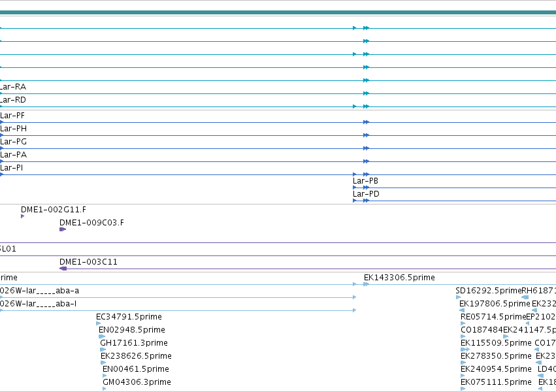Select the RE05714.5prime EST label
556x392 pixels.
pyautogui.click(x=493, y=317)
